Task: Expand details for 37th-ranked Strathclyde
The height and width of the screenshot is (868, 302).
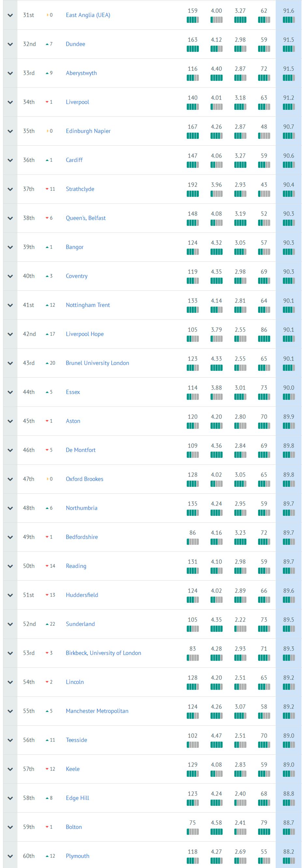Action: [10, 189]
